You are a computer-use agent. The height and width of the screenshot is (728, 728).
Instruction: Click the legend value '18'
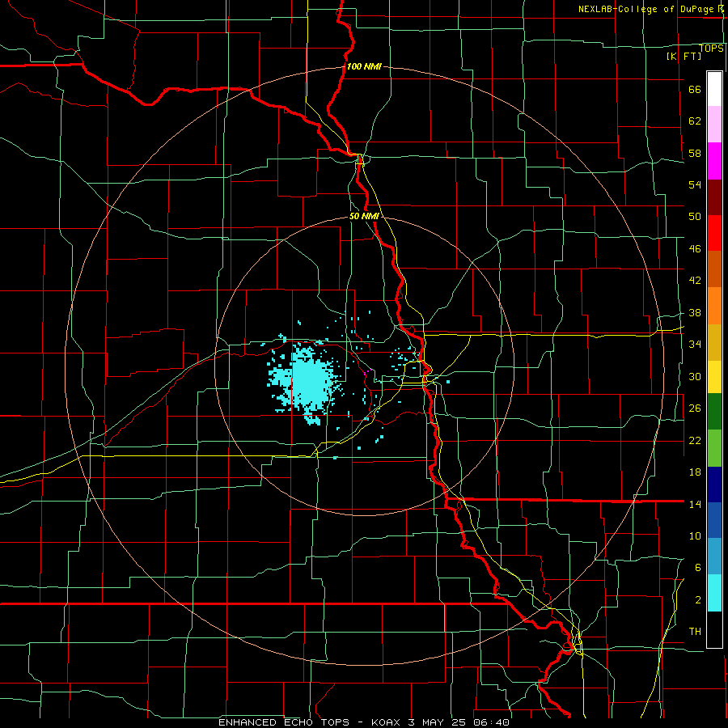(x=695, y=472)
